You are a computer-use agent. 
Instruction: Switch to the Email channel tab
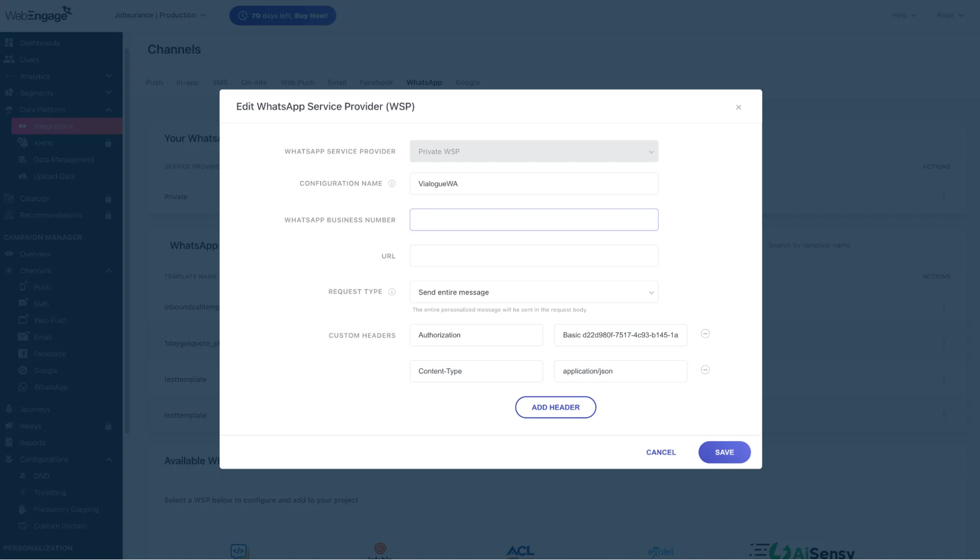pyautogui.click(x=337, y=82)
